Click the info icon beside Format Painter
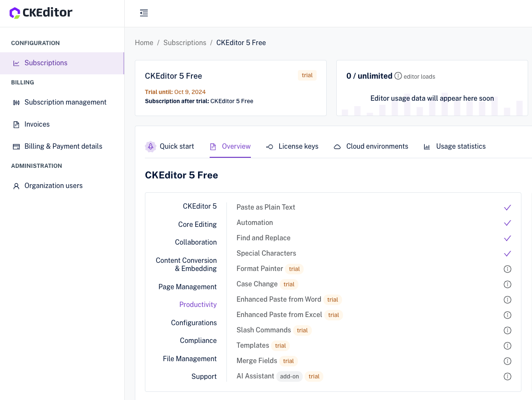Image resolution: width=532 pixels, height=400 pixels. pyautogui.click(x=508, y=269)
